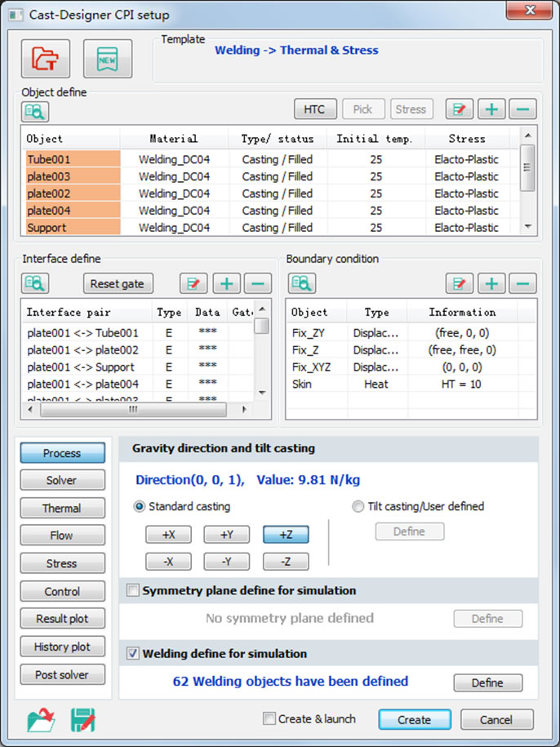Switch to the Stress tab
Screen dimensions: 560x747
coord(62,563)
